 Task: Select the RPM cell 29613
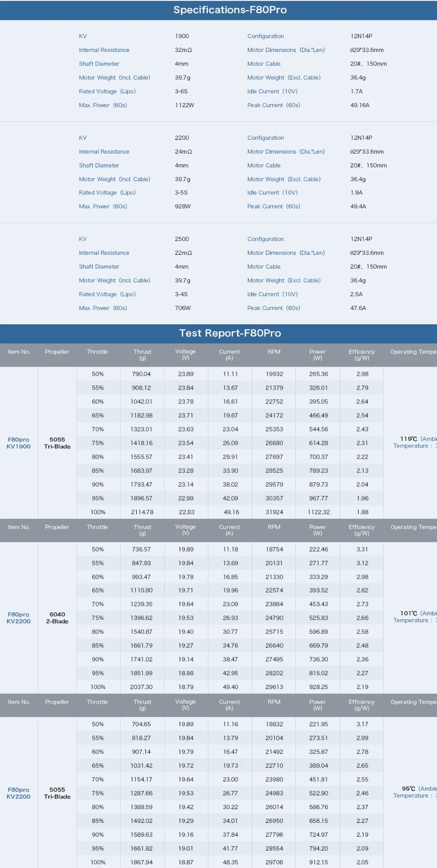[274, 687]
